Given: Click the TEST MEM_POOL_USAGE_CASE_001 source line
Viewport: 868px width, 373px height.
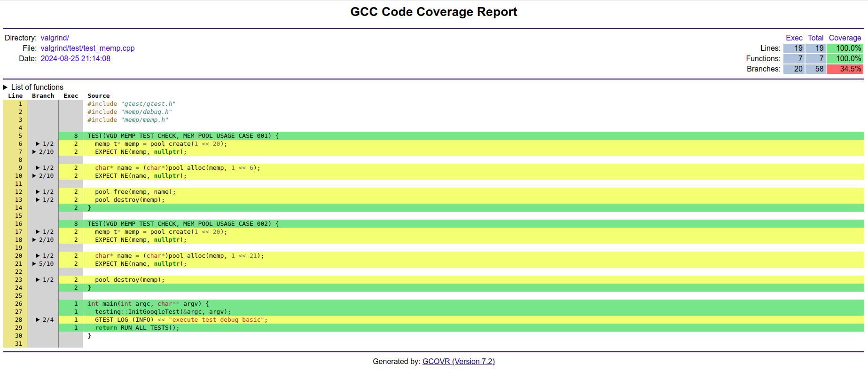Looking at the screenshot, I should [x=183, y=136].
